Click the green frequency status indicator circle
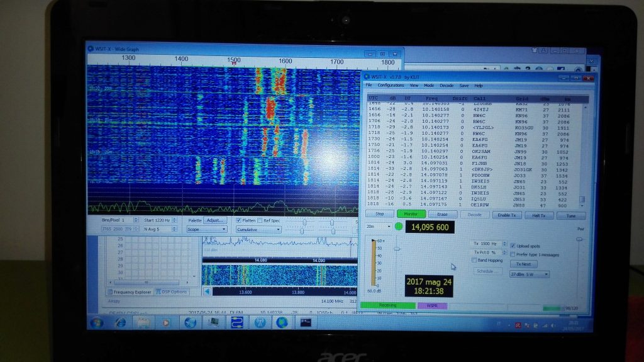 pos(398,226)
